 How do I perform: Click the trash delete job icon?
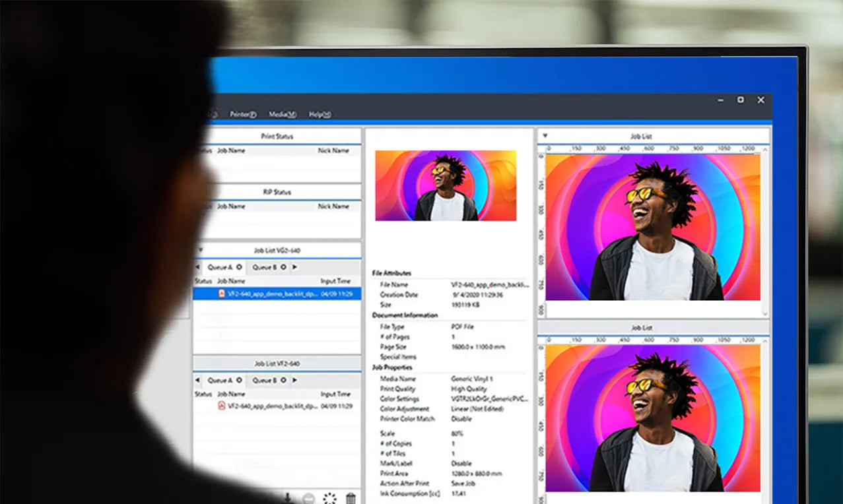(x=351, y=498)
